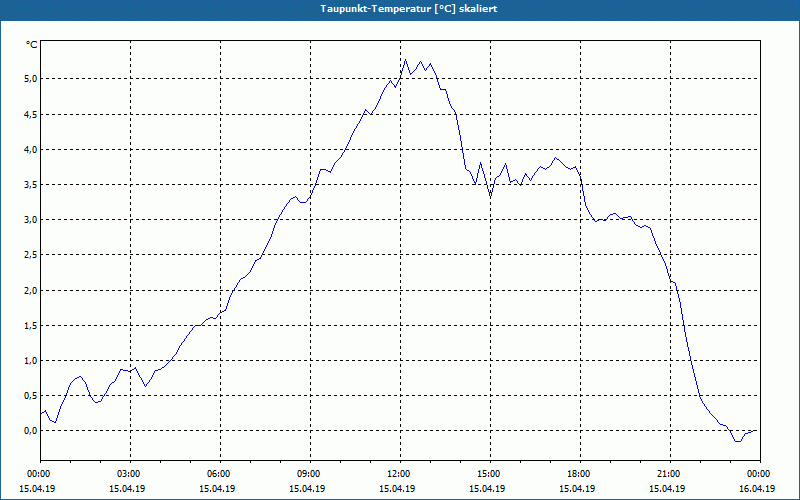Select the 4,0 y-axis value
The image size is (800, 500).
(31, 149)
